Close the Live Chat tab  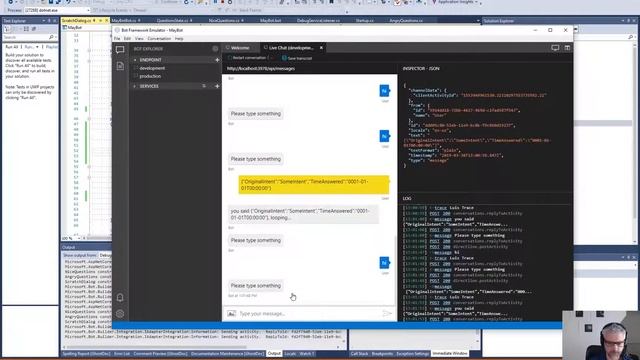321,48
